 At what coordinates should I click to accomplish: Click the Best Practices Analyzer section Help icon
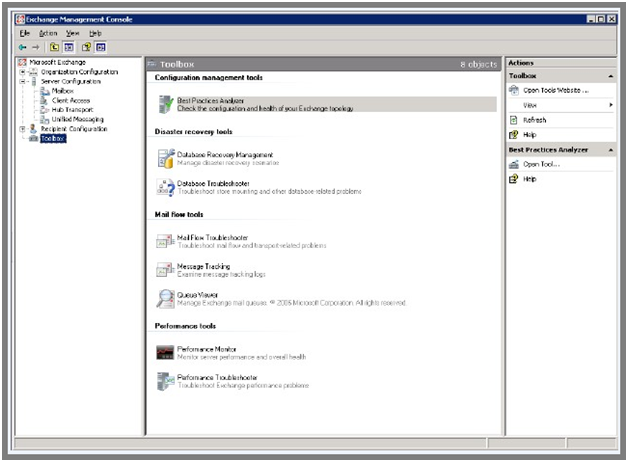coord(514,179)
